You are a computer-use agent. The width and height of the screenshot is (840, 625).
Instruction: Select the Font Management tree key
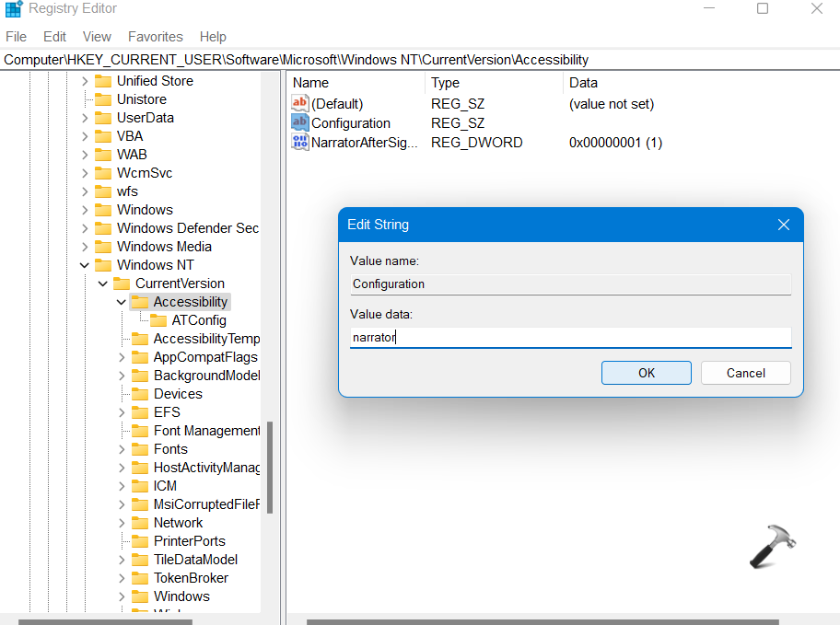(x=207, y=431)
